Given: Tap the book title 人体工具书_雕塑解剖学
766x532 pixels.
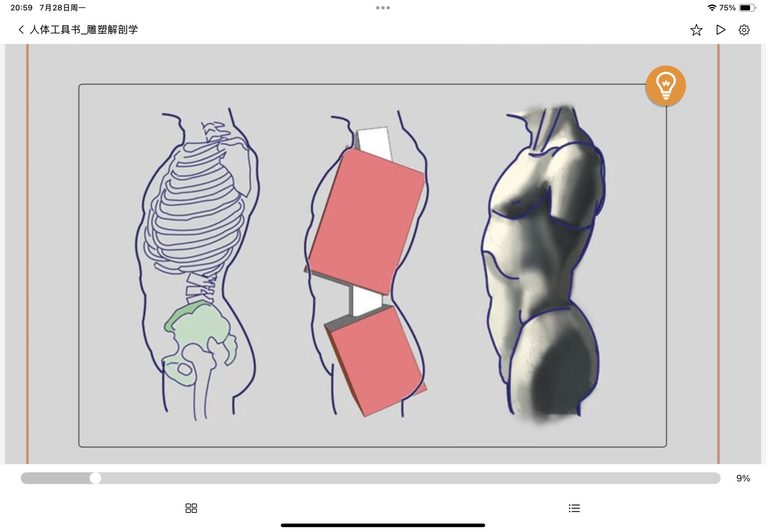Looking at the screenshot, I should click(84, 30).
